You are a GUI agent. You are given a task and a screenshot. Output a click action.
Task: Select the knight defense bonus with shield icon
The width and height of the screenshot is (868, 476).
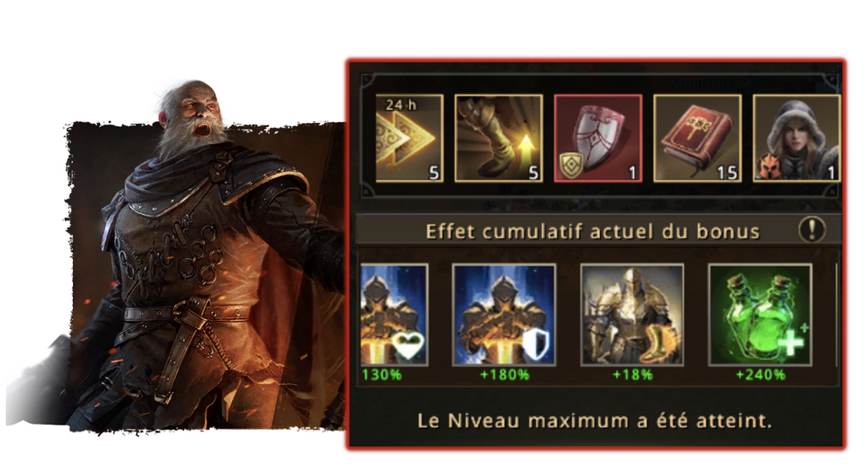pyautogui.click(x=505, y=315)
